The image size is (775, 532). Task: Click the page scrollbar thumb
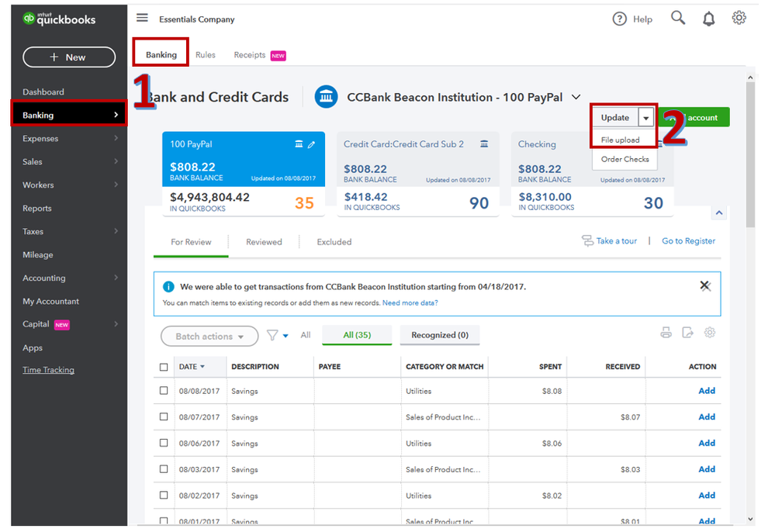click(x=750, y=154)
